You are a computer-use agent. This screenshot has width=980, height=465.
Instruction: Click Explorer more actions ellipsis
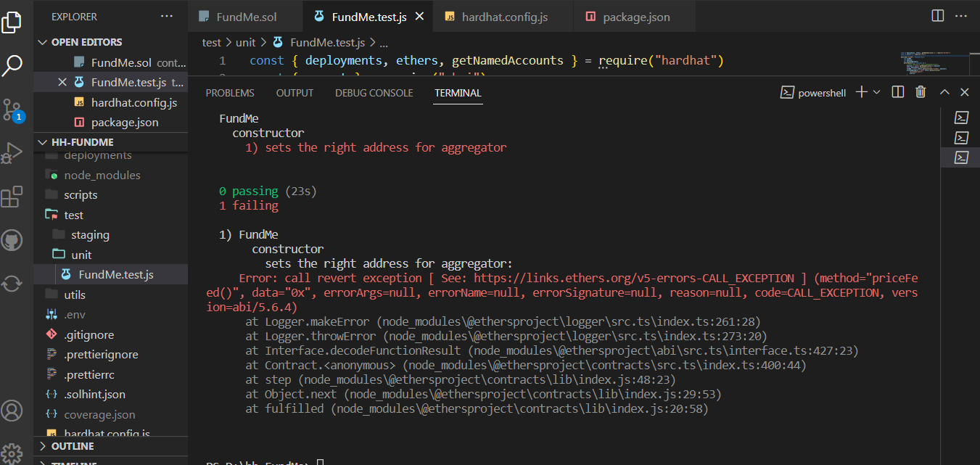(167, 16)
